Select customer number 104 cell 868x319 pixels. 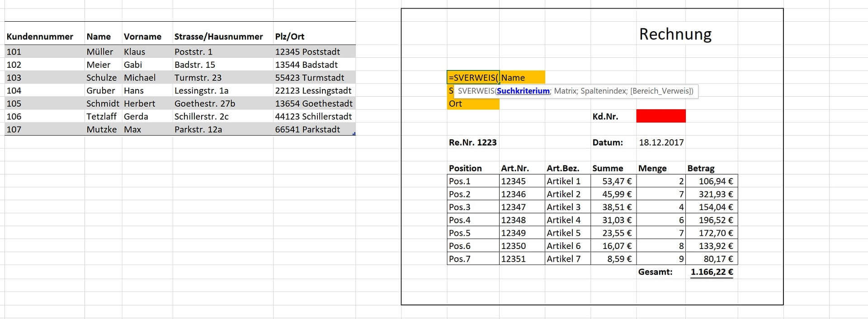pyautogui.click(x=44, y=90)
